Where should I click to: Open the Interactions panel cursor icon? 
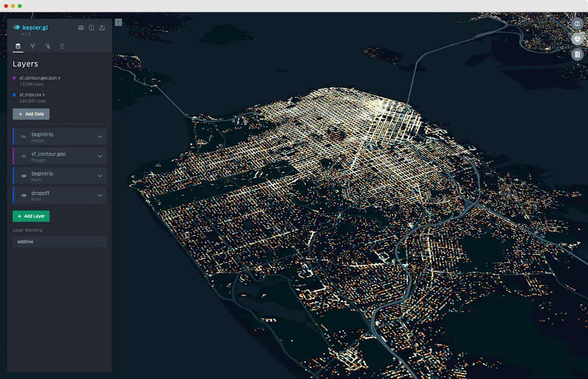tap(47, 46)
